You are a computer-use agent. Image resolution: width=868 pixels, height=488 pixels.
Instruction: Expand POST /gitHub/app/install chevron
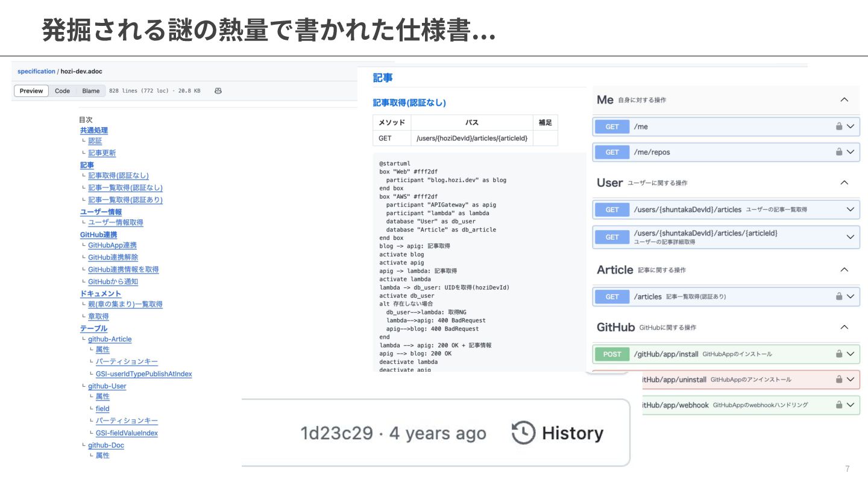(851, 354)
